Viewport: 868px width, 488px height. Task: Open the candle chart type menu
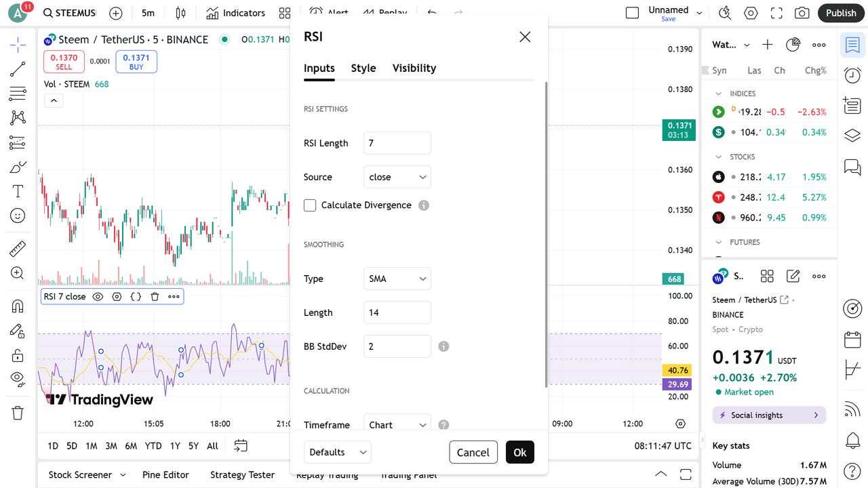click(x=180, y=13)
